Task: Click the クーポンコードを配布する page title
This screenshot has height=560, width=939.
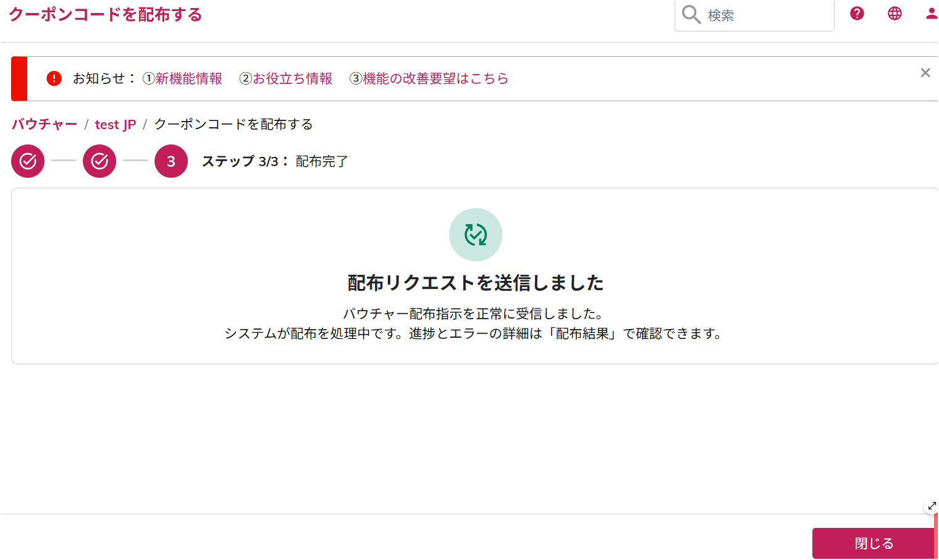Action: click(105, 15)
